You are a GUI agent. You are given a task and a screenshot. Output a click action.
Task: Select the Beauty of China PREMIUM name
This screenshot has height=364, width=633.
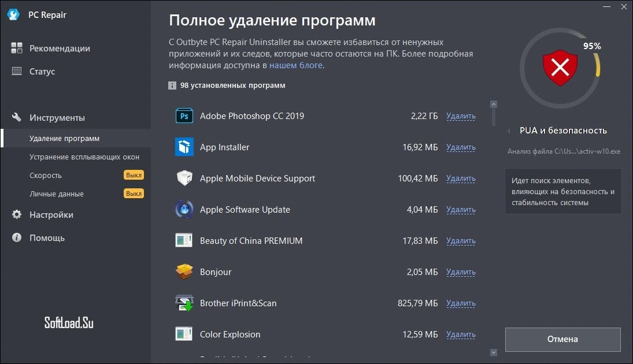(251, 240)
